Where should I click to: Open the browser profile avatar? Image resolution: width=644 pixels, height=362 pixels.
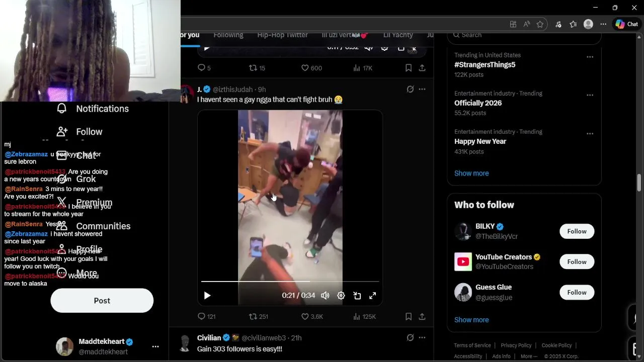[x=588, y=24]
